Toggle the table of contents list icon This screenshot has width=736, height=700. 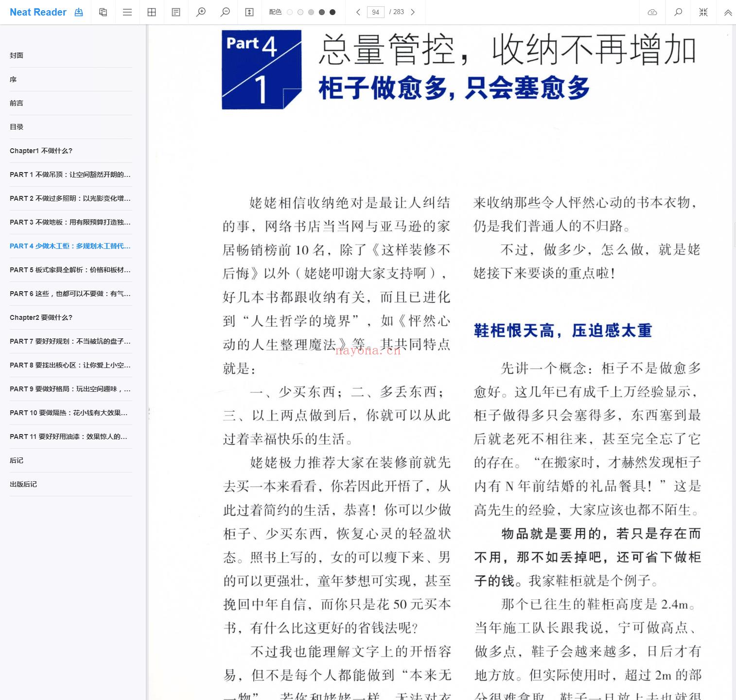127,12
